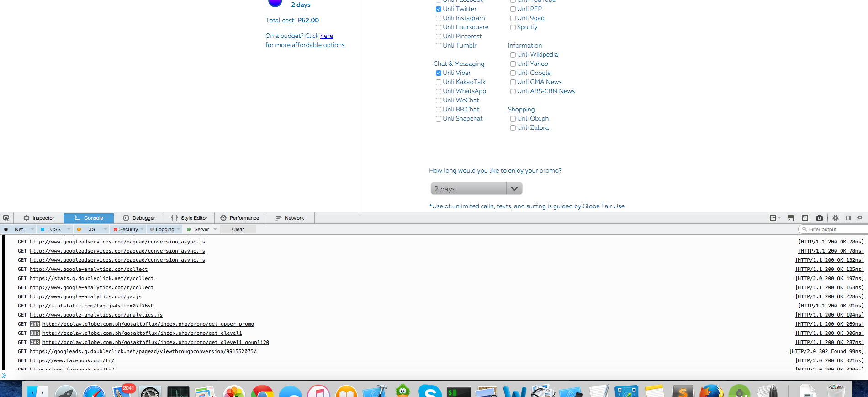Dock devtools to side of window icon
The image size is (868, 397).
(x=848, y=218)
